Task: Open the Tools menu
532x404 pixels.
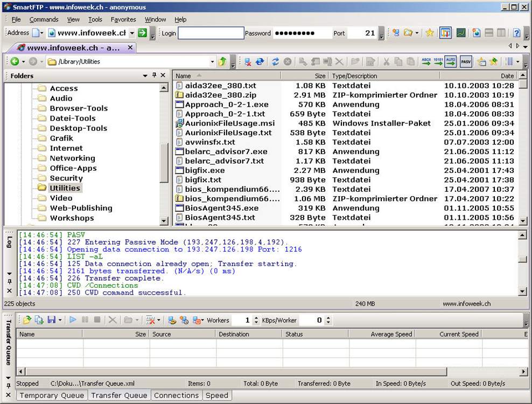Action: (x=95, y=19)
